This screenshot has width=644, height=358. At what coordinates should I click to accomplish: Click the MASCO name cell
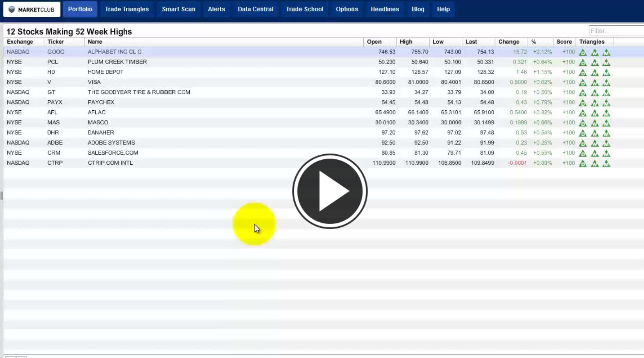point(98,123)
